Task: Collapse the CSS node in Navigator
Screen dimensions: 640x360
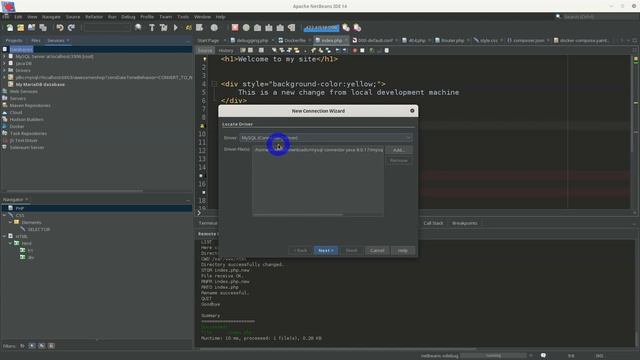Action: click(x=4, y=215)
